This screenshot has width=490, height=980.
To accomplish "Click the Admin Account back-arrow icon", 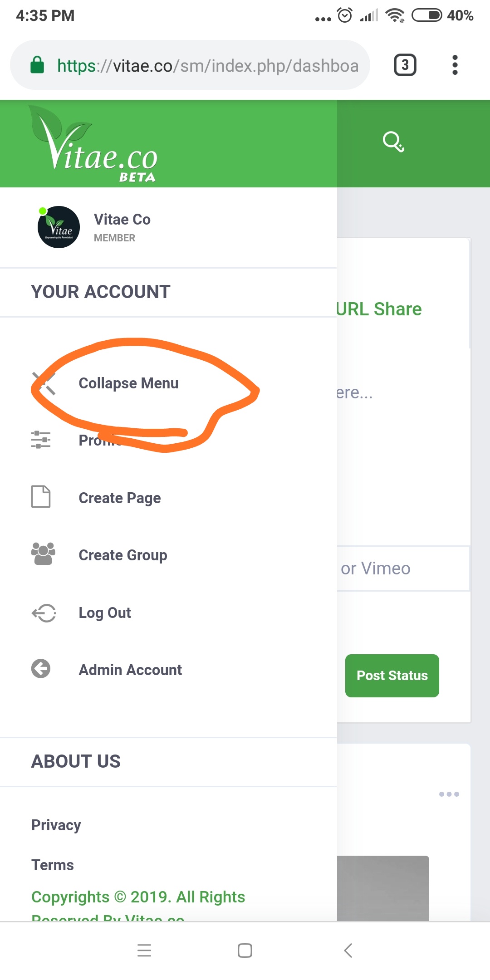I will [x=41, y=669].
